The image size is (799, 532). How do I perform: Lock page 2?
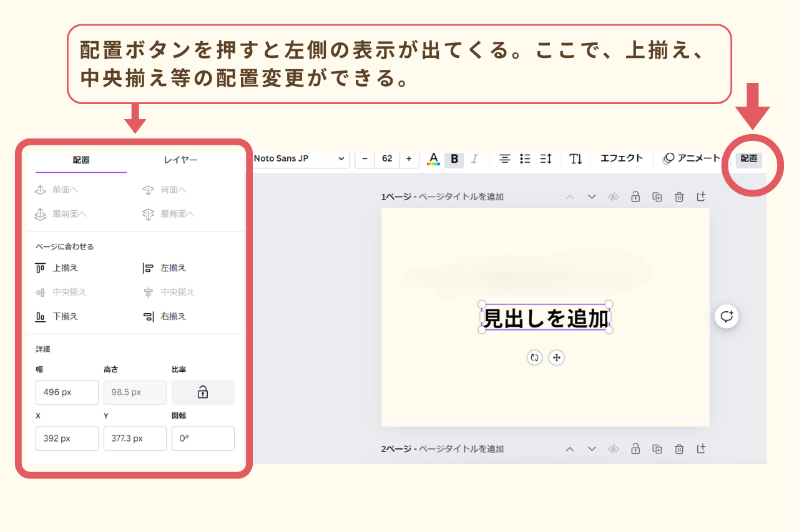coord(635,449)
